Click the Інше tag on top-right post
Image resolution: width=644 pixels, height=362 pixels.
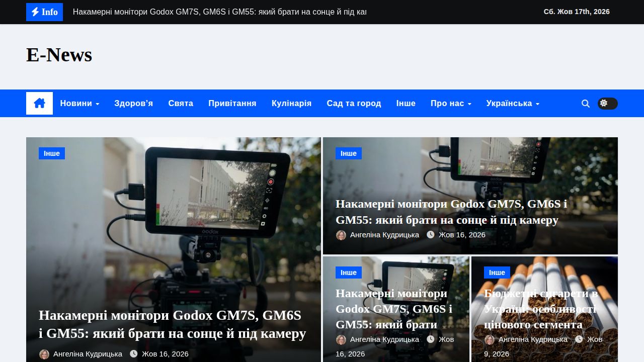tap(349, 153)
